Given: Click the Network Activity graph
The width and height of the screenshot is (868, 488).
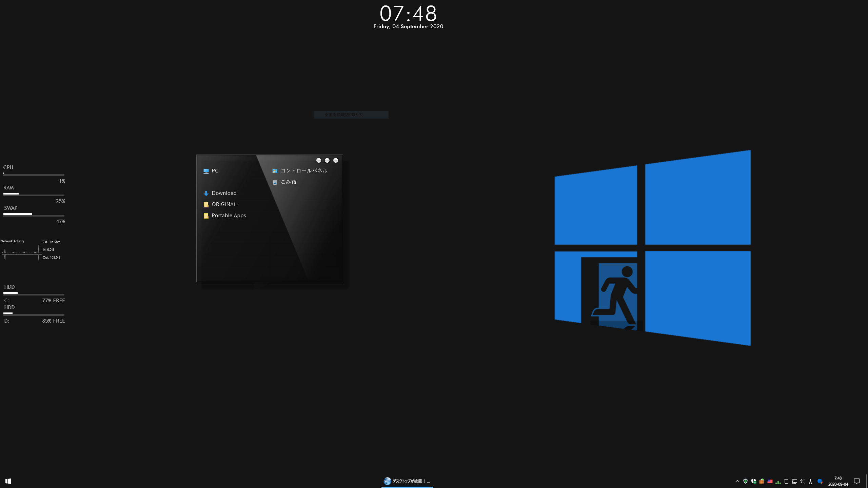Looking at the screenshot, I should (21, 253).
